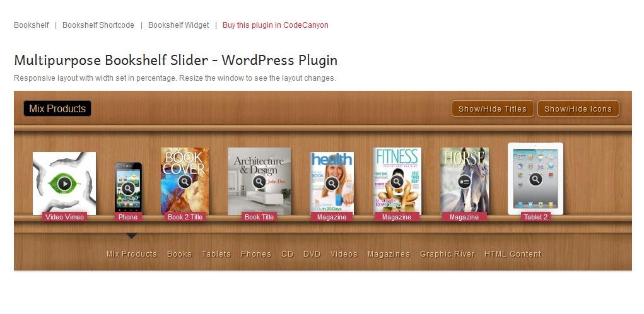The image size is (644, 314).
Task: Click the Magazine label under Fitness cover
Action: point(397,217)
